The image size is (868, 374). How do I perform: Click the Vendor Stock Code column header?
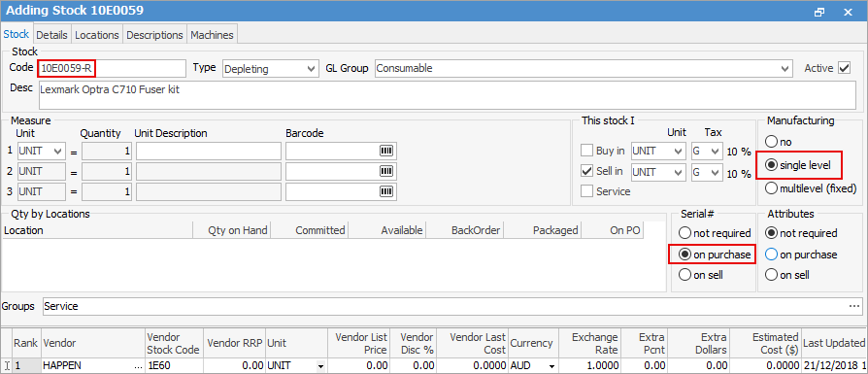(x=174, y=344)
